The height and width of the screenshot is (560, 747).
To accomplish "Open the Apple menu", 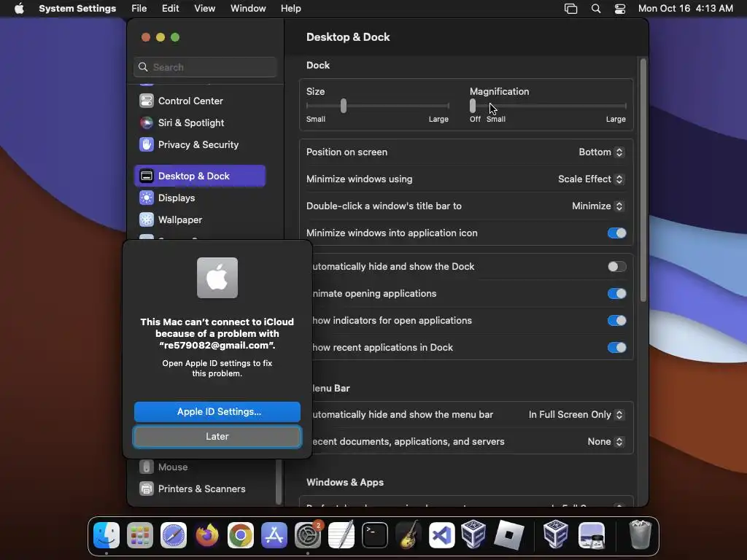I will pos(19,9).
